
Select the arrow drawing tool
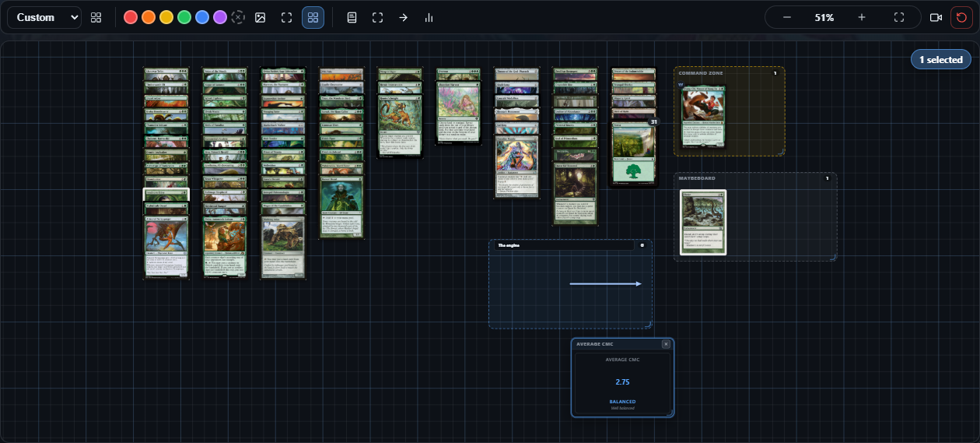click(x=403, y=17)
